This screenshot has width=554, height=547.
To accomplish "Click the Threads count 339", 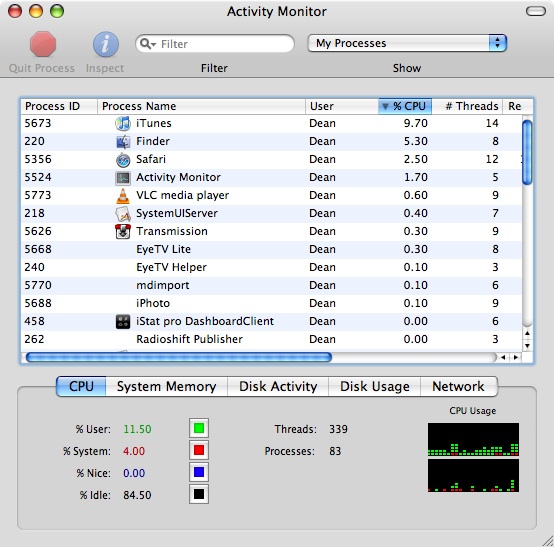I will (338, 429).
